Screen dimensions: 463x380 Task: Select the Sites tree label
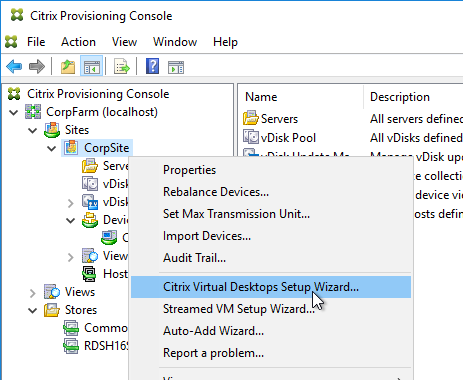click(x=77, y=130)
